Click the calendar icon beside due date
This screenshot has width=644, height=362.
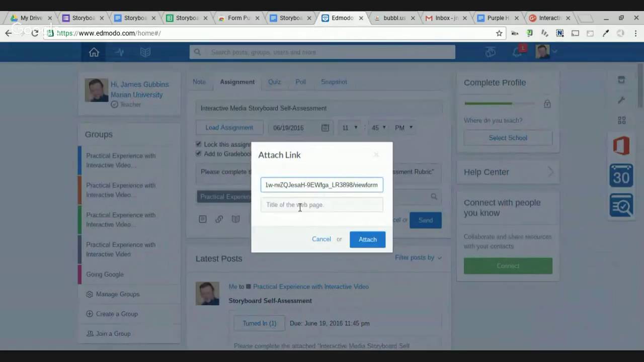325,128
